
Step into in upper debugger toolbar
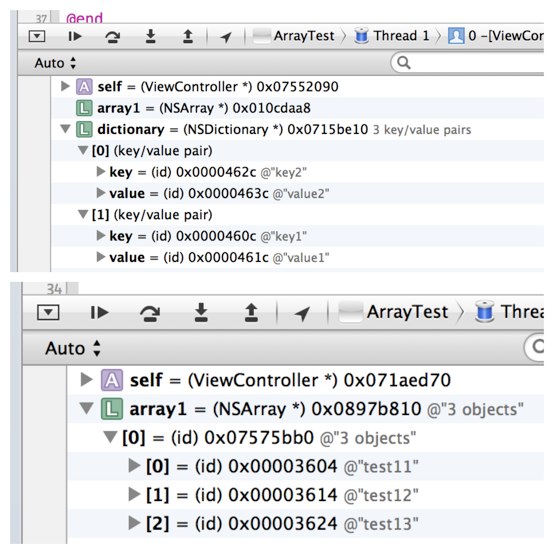click(151, 36)
